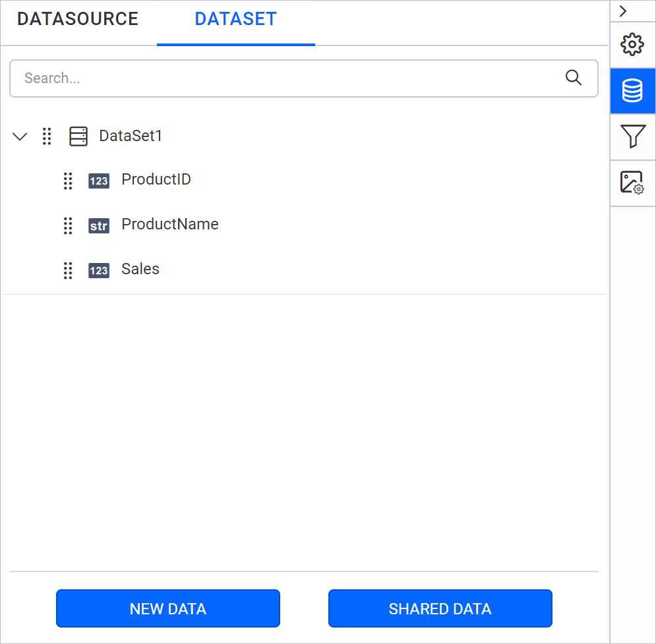The height and width of the screenshot is (644, 656).
Task: Click the drag handle beside ProductName
Action: tap(67, 225)
